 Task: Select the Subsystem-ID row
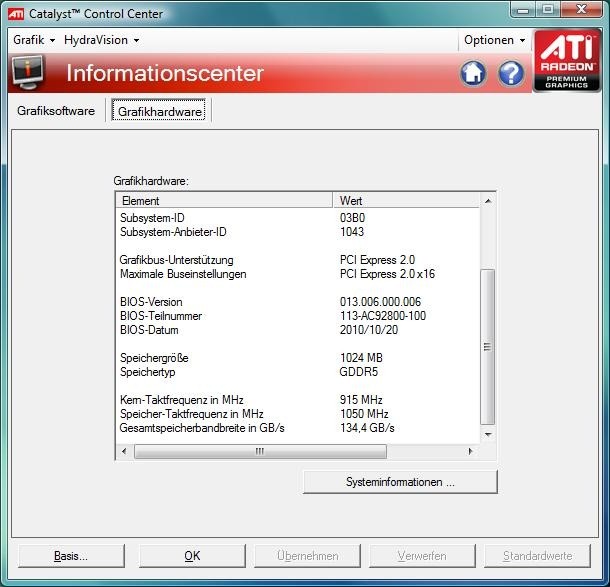point(298,218)
